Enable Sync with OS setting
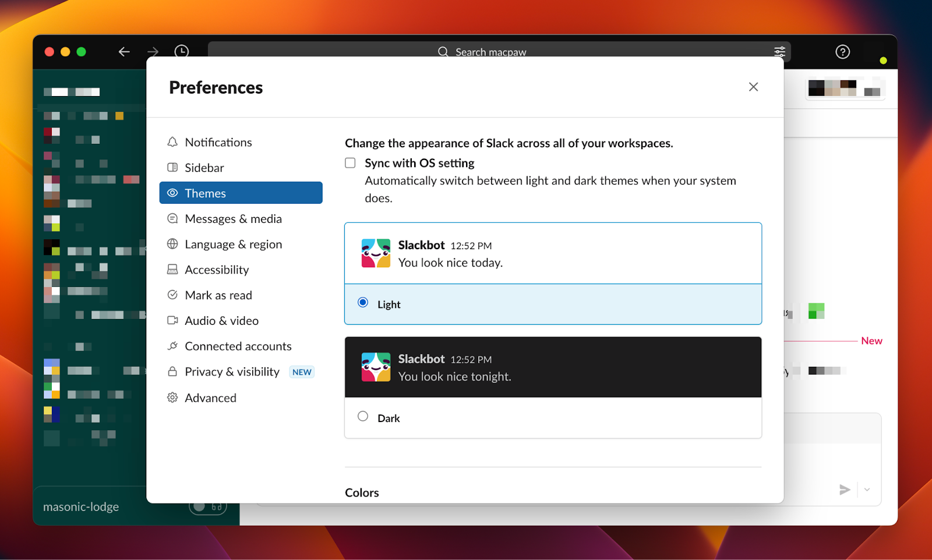The height and width of the screenshot is (560, 932). coord(349,163)
